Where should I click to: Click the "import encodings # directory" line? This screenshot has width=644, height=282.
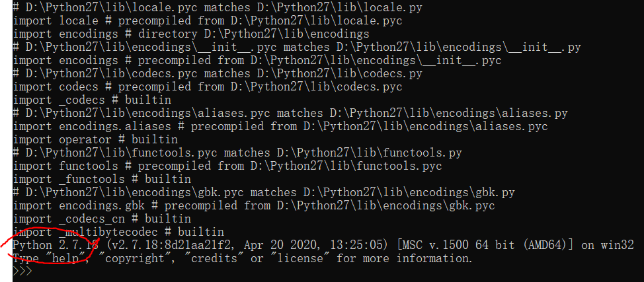coord(192,34)
